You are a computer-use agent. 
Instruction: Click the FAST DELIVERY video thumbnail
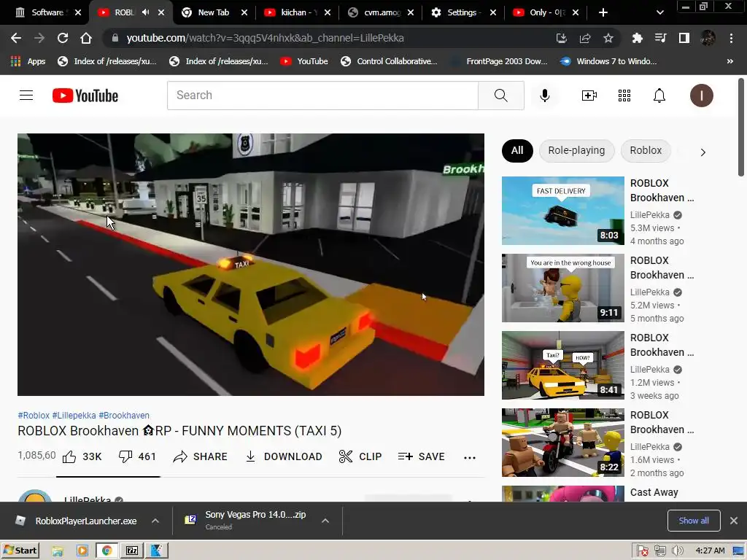562,211
